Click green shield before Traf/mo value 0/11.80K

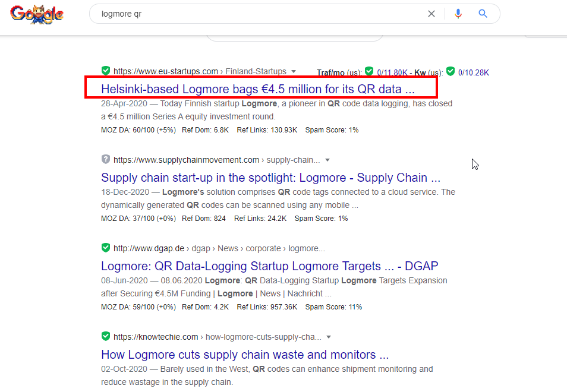click(x=369, y=71)
